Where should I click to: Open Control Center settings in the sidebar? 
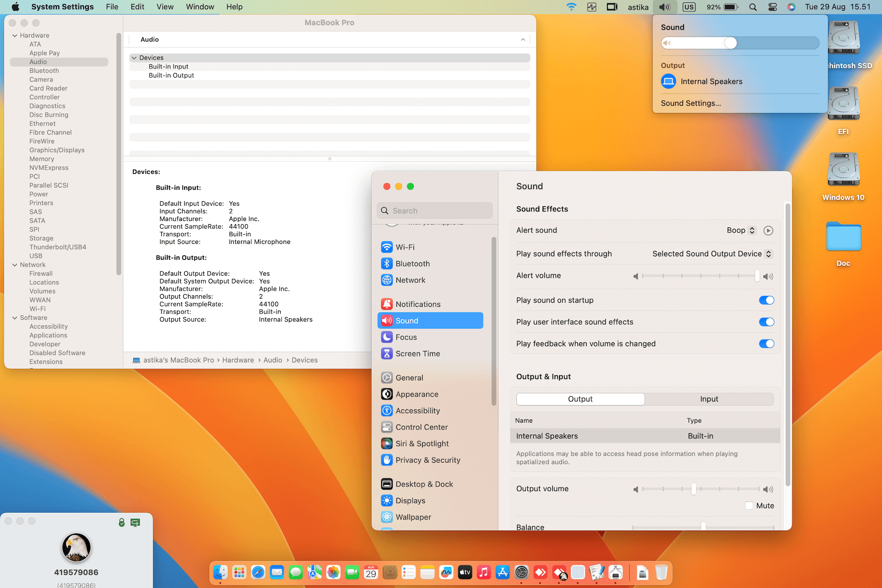421,427
